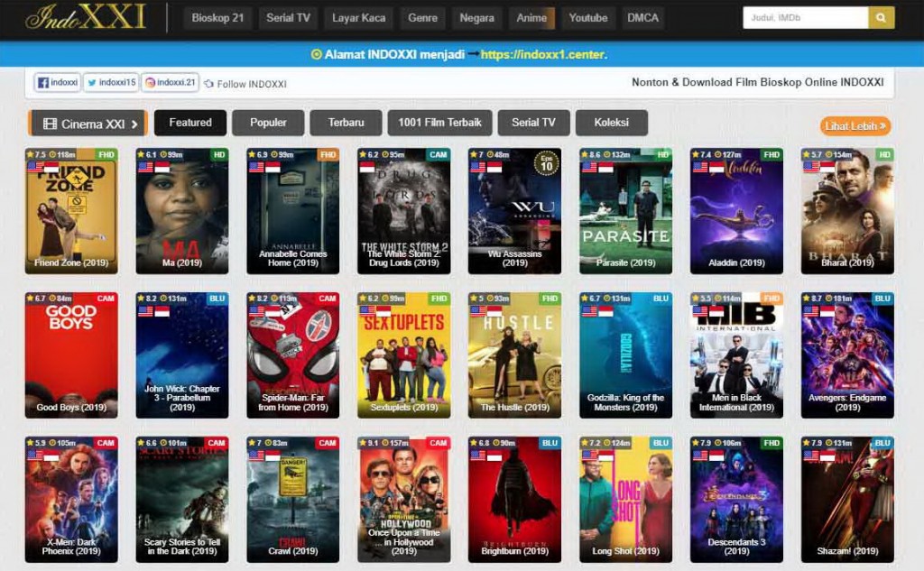Image resolution: width=924 pixels, height=571 pixels.
Task: Open the indoxxi15 Twitter link
Action: coord(111,82)
